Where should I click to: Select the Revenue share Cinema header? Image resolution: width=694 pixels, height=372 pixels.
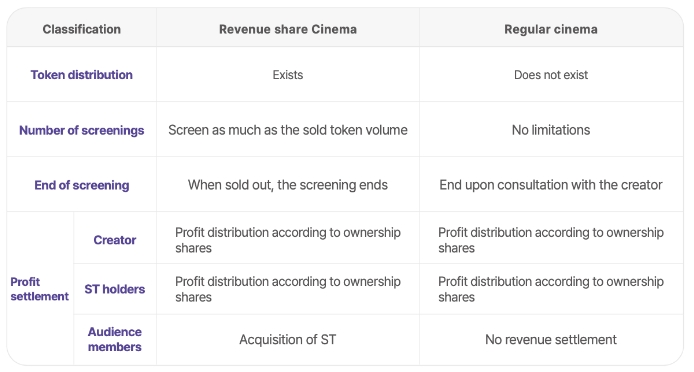click(x=288, y=29)
